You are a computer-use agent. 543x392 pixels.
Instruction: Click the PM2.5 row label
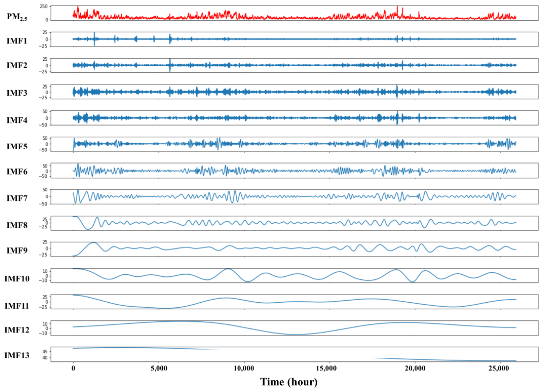click(x=17, y=16)
